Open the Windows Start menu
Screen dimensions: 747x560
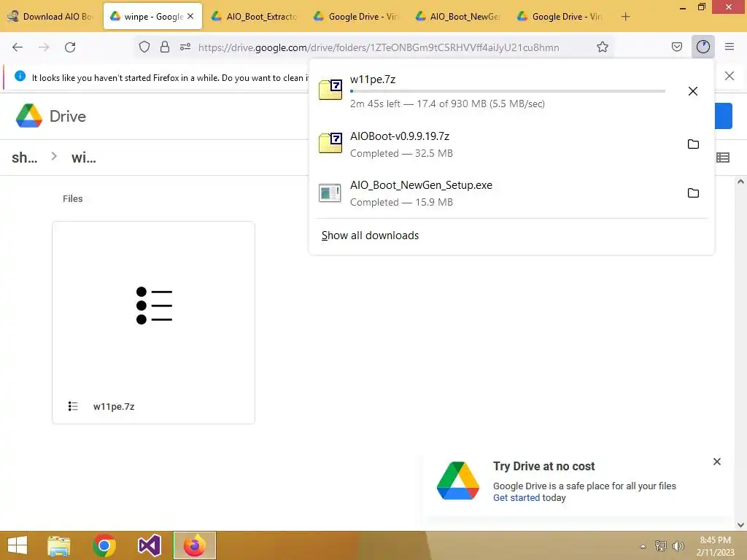[18, 545]
